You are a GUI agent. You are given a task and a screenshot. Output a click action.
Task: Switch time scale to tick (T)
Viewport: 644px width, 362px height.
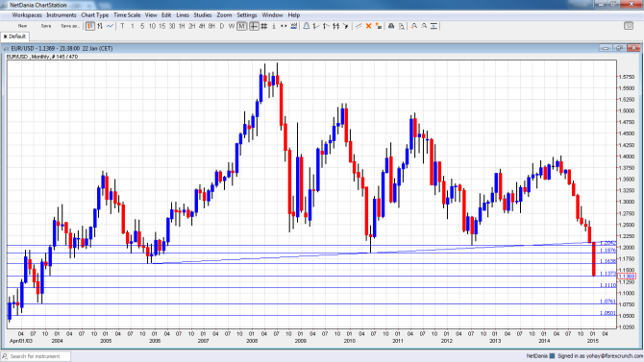[x=122, y=26]
